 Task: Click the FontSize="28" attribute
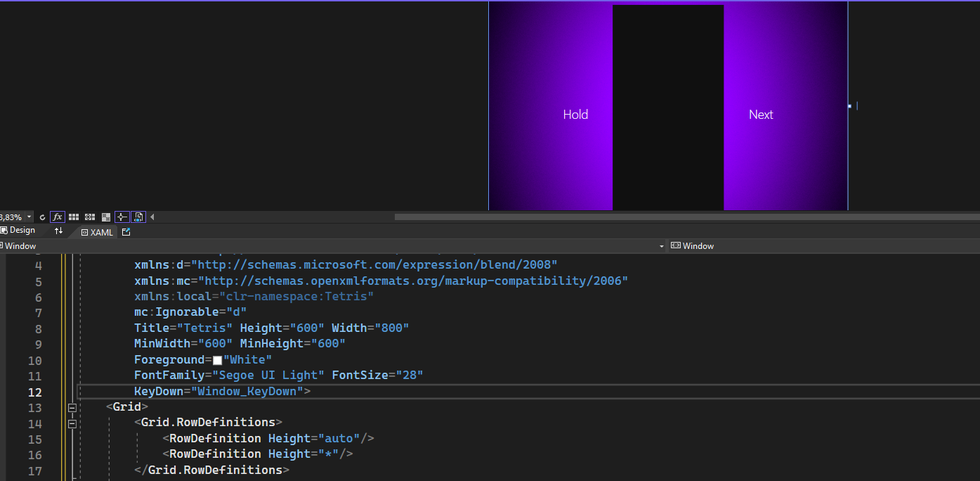[377, 375]
